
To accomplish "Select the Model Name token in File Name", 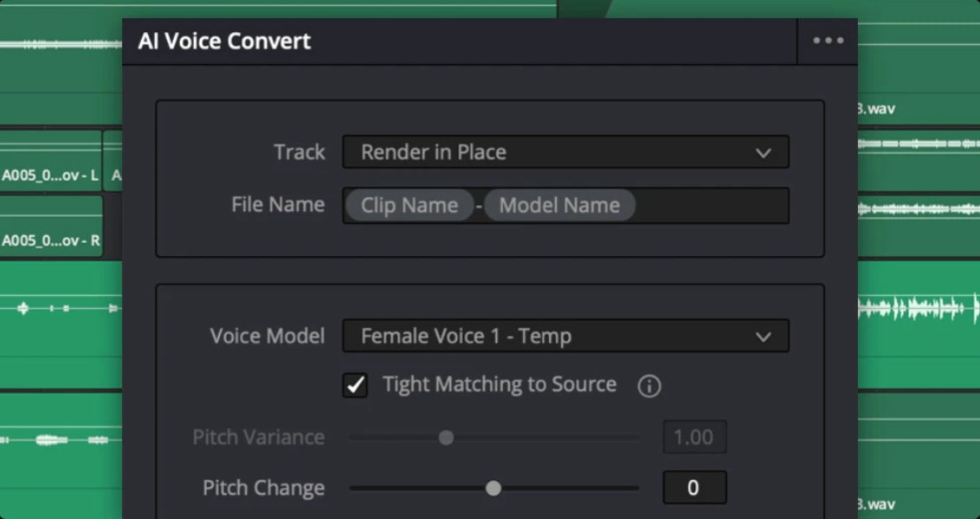I will (559, 206).
